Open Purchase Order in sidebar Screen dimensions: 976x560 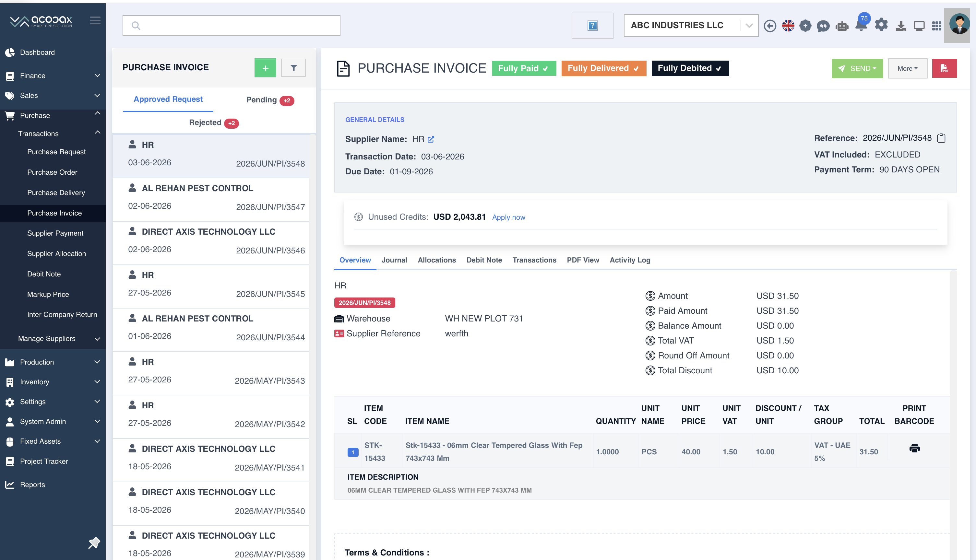[x=52, y=172]
